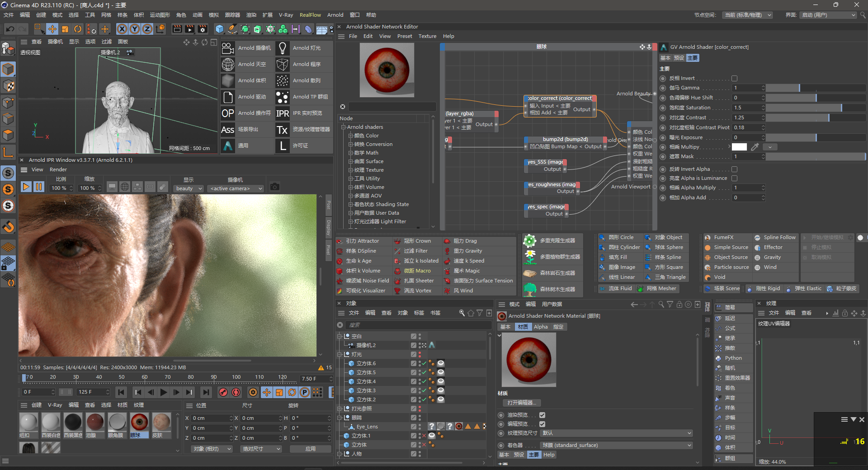Screen dimensions: 868x470
Task: Click the record active objects keyframe button
Action: (223, 392)
